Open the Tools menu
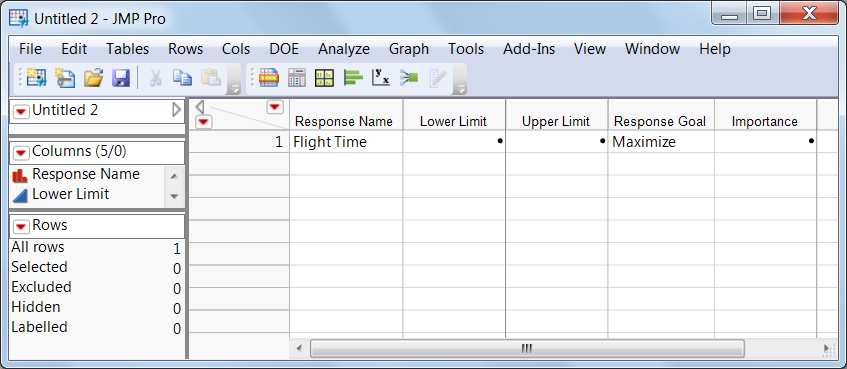Image resolution: width=847 pixels, height=369 pixels. coord(466,49)
